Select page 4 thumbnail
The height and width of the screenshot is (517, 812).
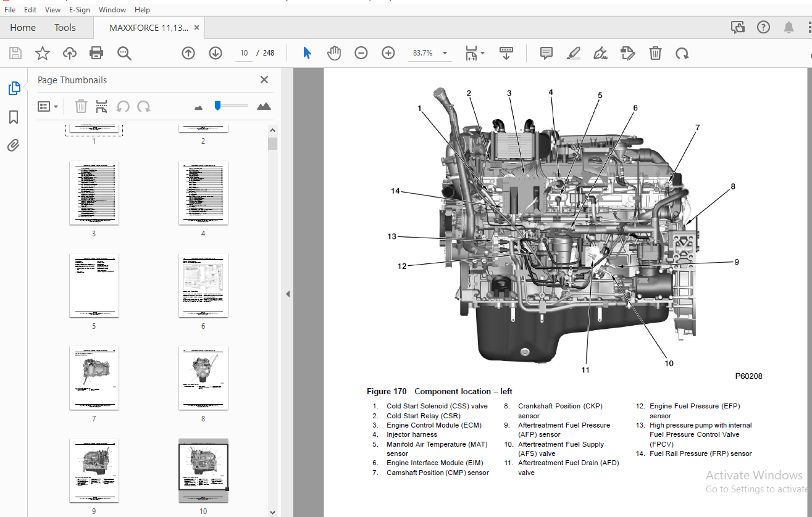click(203, 193)
